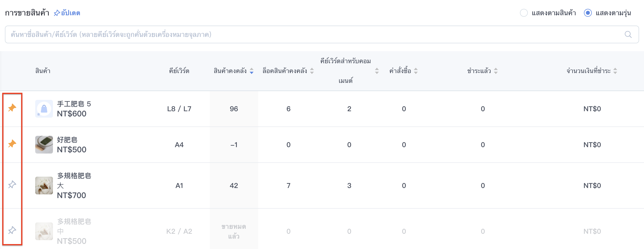Unpin the 好肥皂 product with orange pin

pyautogui.click(x=12, y=144)
